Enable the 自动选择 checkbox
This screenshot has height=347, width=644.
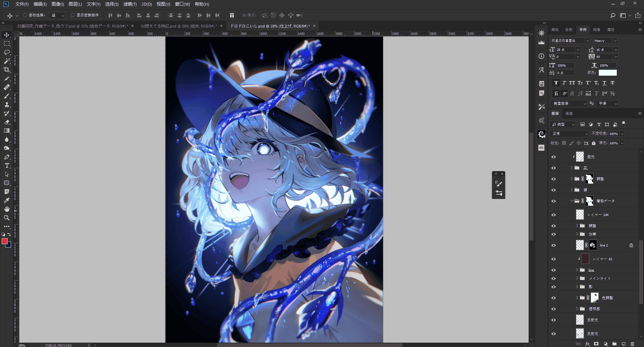coord(25,15)
